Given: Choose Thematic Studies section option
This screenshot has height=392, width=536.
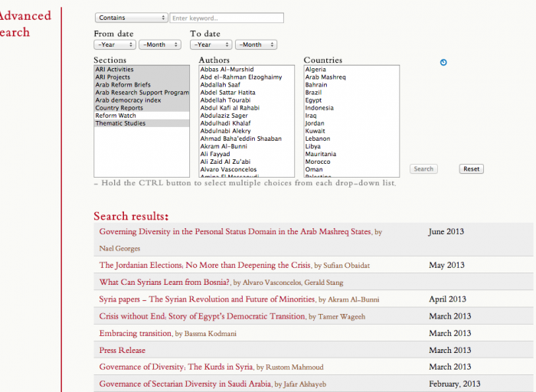Looking at the screenshot, I should click(x=120, y=123).
